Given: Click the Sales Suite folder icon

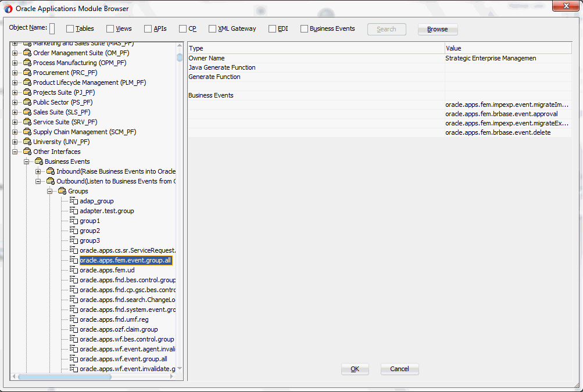Looking at the screenshot, I should point(27,112).
